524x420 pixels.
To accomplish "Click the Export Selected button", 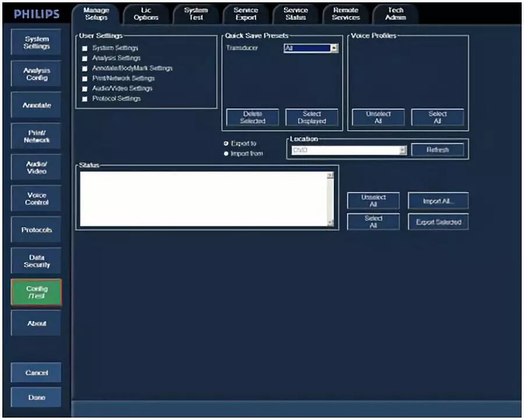I will 438,222.
